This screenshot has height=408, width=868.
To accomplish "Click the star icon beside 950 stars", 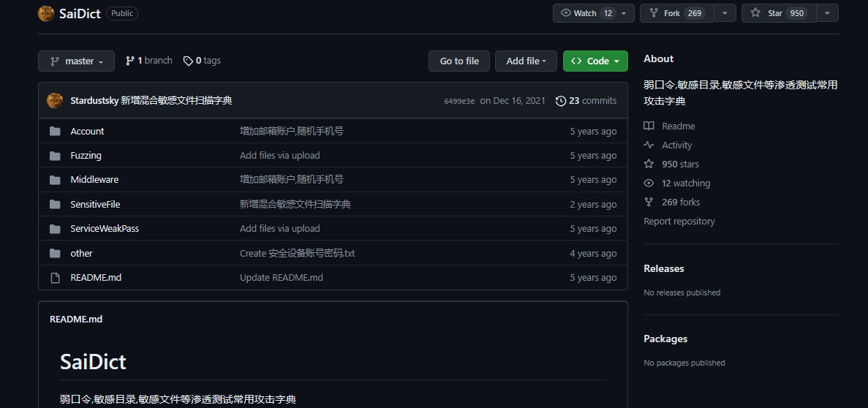I will click(649, 164).
